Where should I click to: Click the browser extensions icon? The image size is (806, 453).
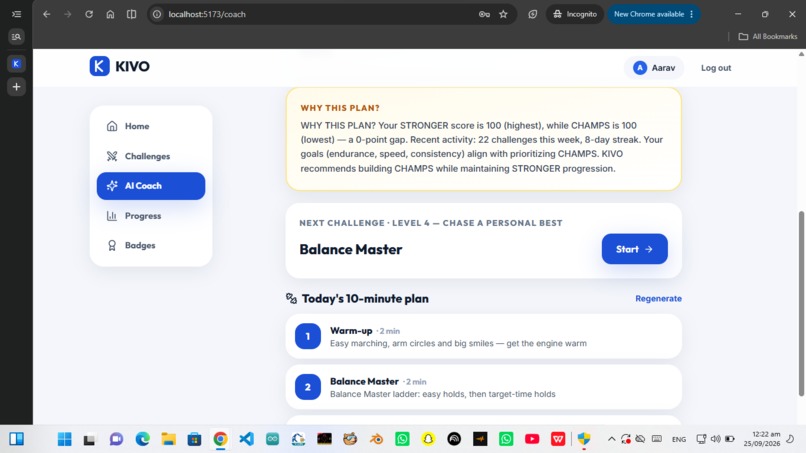(x=533, y=14)
